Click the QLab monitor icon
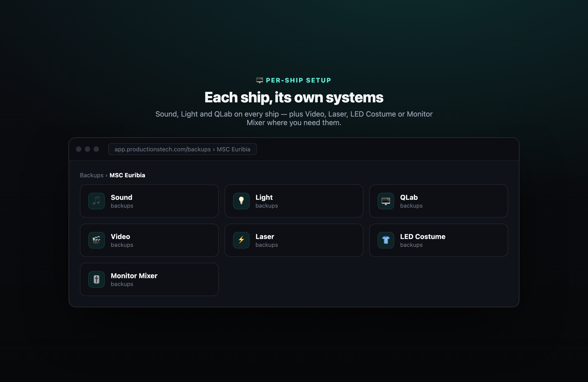Viewport: 588px width, 382px height. pos(386,201)
